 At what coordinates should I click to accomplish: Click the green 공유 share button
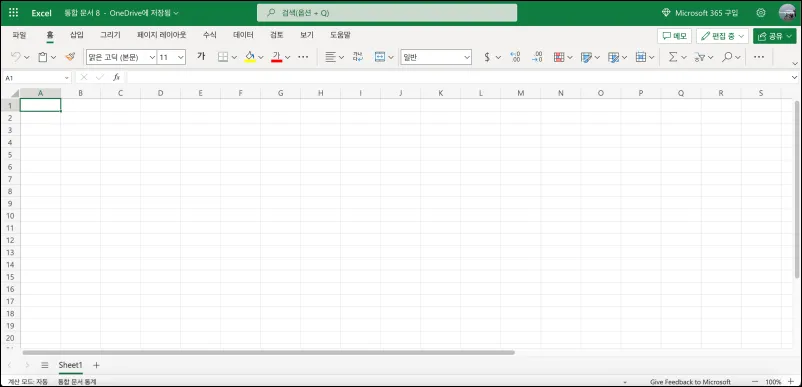point(774,36)
